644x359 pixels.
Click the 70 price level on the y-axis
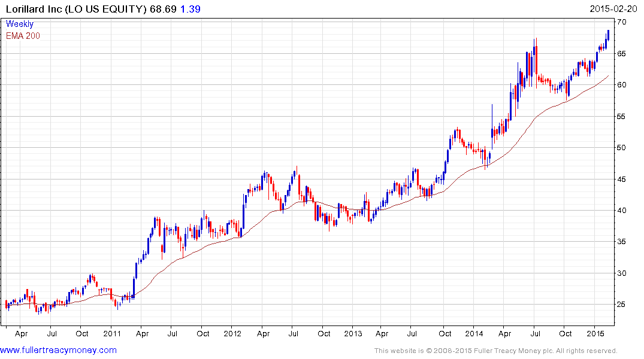click(x=622, y=22)
